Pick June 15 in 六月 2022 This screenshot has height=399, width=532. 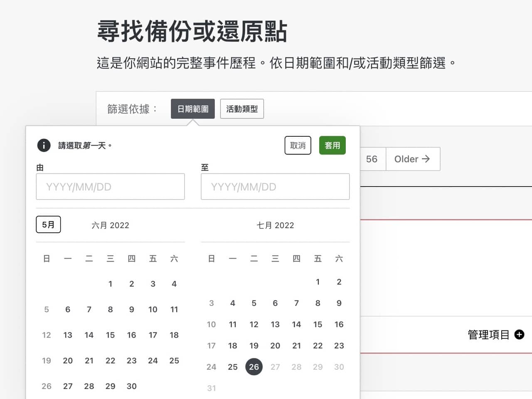pos(110,335)
